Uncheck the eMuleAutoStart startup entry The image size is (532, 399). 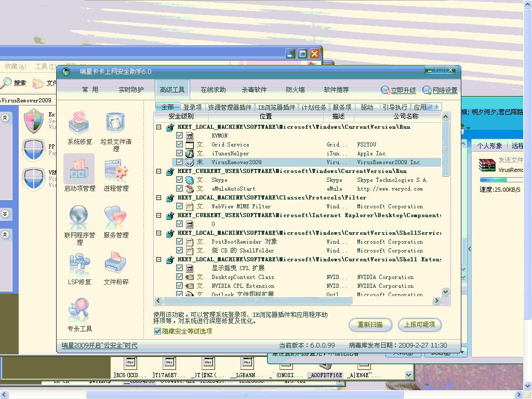(x=179, y=189)
